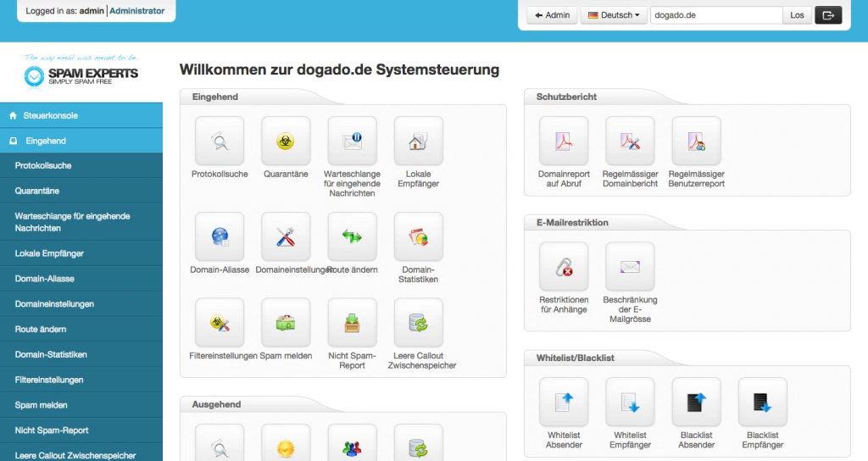Click the sun icon in Ausgehend panel

tap(286, 442)
